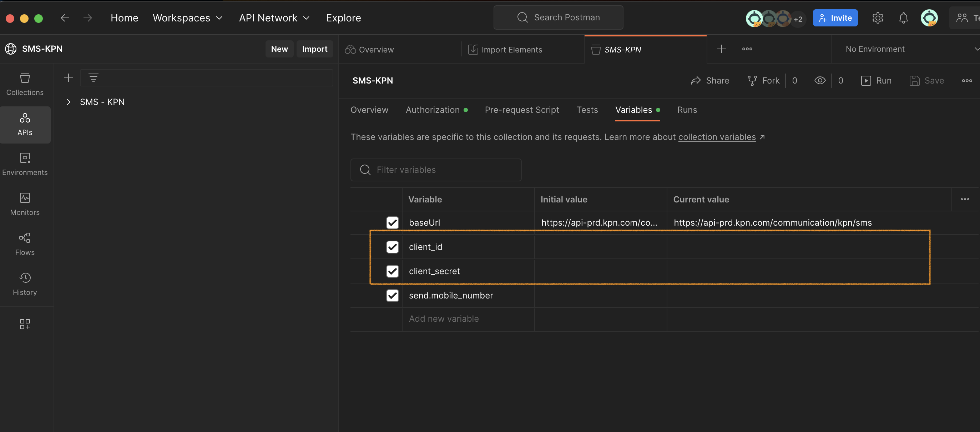
Task: Open the API Network dropdown
Action: click(x=274, y=18)
